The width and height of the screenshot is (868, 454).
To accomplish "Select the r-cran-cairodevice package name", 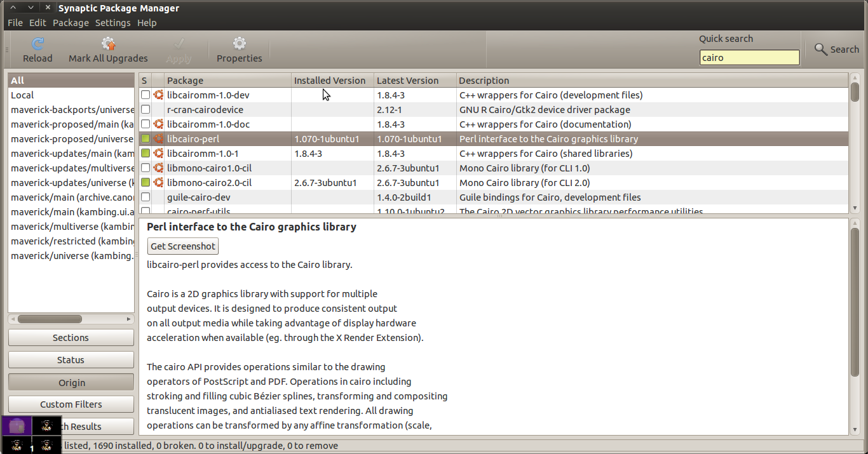I will 205,110.
